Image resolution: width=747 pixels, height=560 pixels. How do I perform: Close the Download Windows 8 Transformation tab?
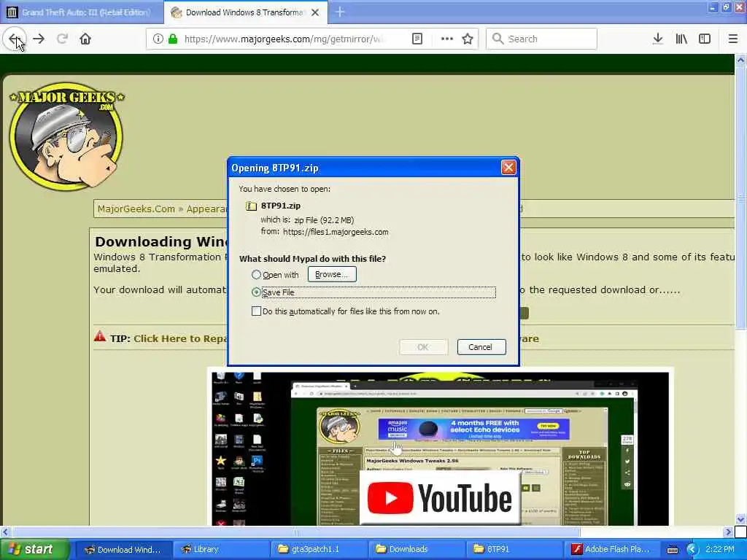pos(315,12)
